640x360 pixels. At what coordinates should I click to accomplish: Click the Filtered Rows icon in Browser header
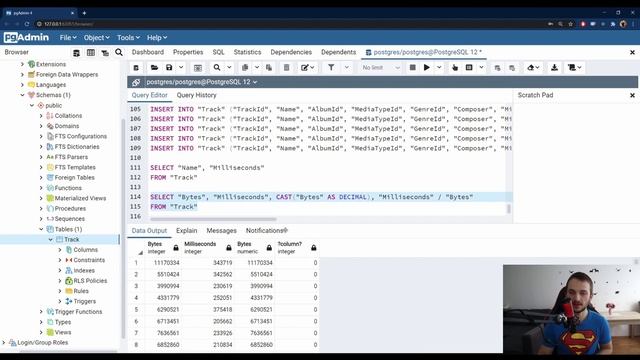(x=105, y=53)
